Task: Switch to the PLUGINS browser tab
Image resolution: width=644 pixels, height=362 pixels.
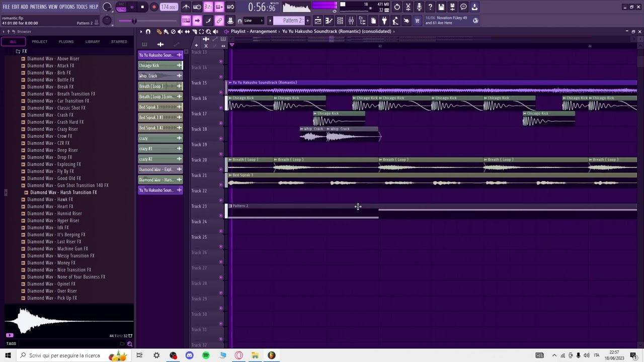Action: (x=66, y=42)
